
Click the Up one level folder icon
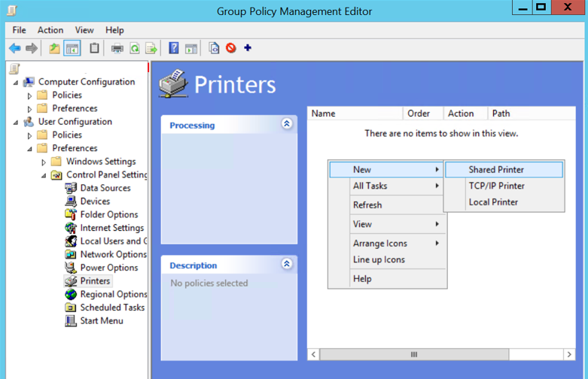click(54, 48)
